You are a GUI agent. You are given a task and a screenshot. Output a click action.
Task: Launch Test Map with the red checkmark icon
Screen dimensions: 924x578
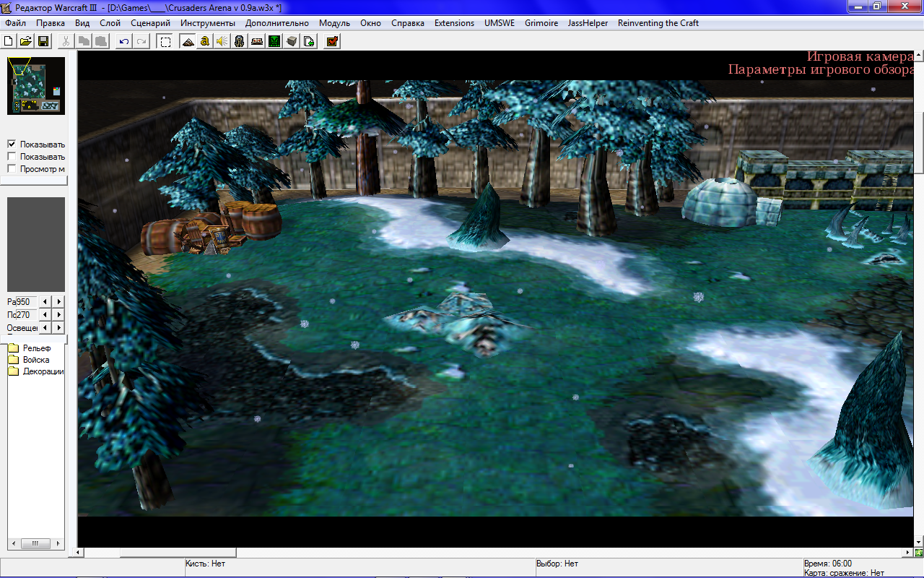[332, 41]
